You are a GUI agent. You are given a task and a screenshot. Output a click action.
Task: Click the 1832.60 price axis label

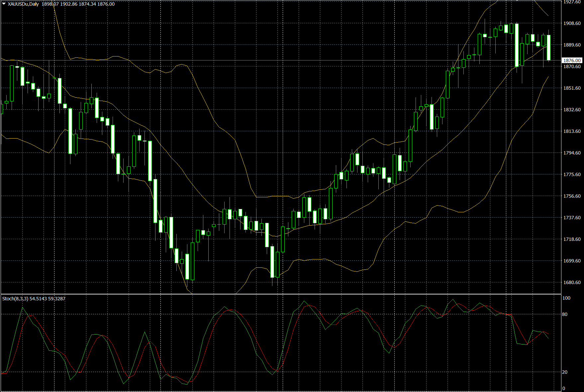pos(572,110)
